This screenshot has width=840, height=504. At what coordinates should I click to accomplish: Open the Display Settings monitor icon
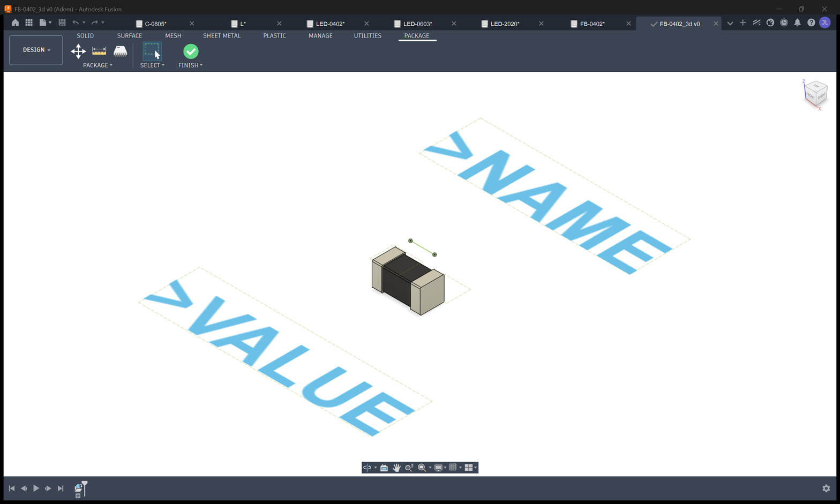point(438,468)
